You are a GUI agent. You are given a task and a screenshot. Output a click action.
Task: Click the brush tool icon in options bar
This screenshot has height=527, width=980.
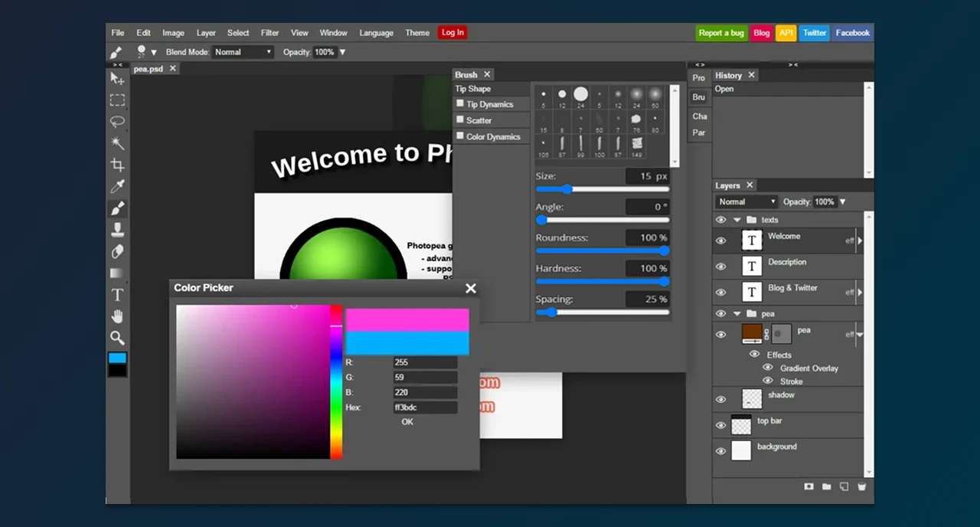click(x=116, y=52)
